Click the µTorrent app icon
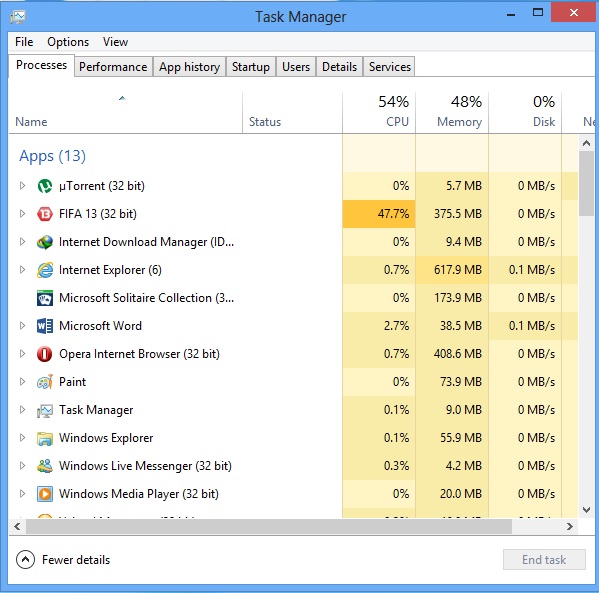 pyautogui.click(x=45, y=186)
